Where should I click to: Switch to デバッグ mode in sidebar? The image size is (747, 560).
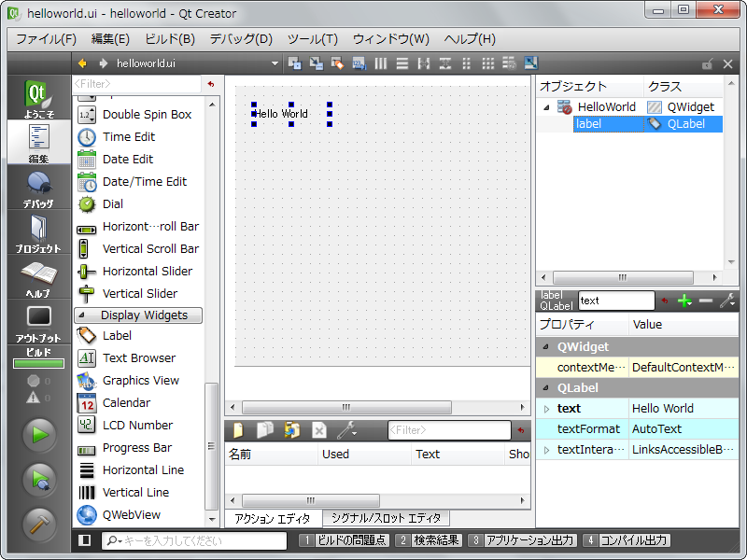tap(39, 189)
